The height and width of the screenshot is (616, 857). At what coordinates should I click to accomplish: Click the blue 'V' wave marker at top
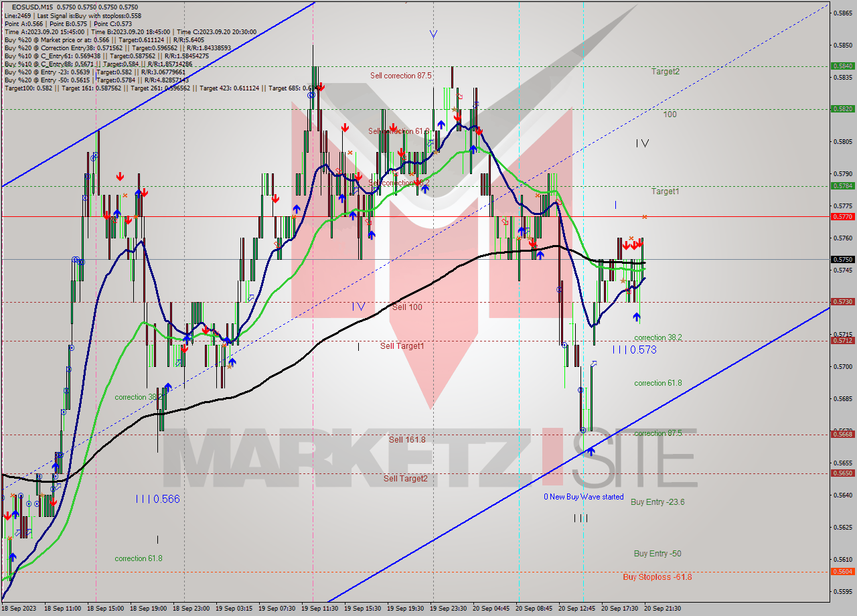(433, 34)
